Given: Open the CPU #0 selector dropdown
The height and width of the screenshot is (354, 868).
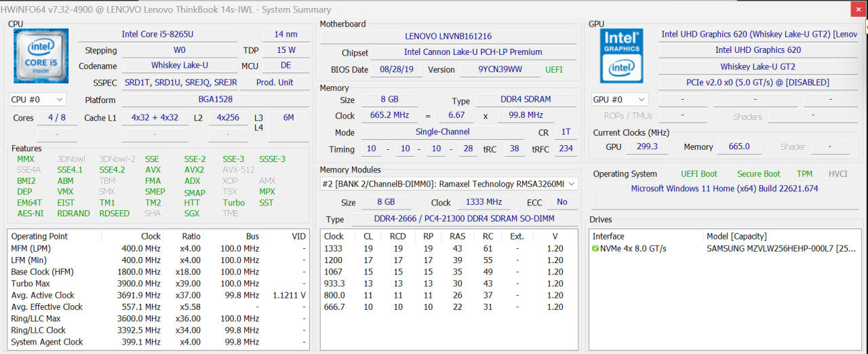Looking at the screenshot, I should (38, 100).
